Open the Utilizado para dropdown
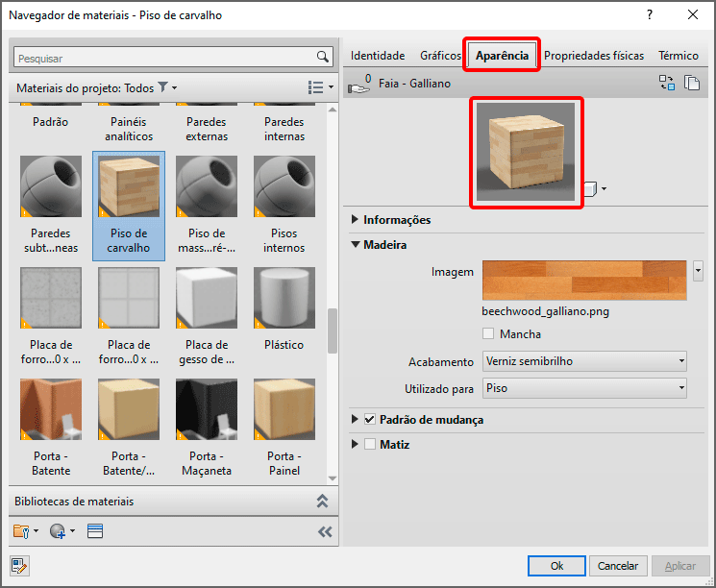This screenshot has height=588, width=716. pyautogui.click(x=584, y=388)
